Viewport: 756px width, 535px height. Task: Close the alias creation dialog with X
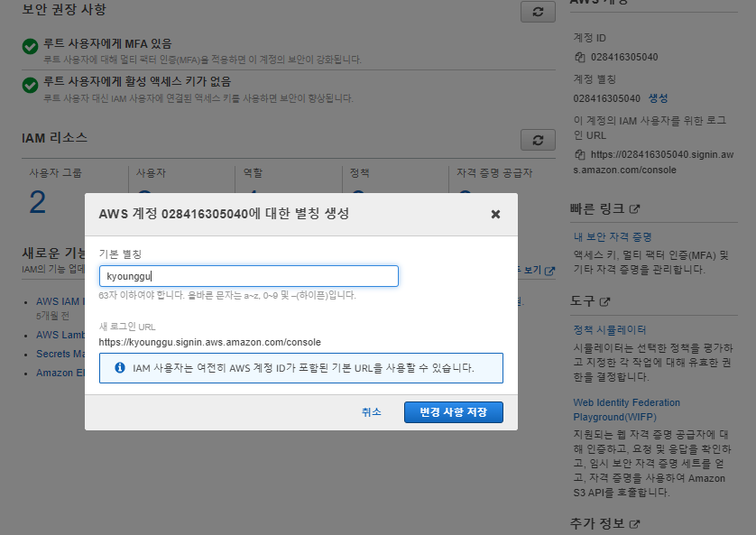495,214
